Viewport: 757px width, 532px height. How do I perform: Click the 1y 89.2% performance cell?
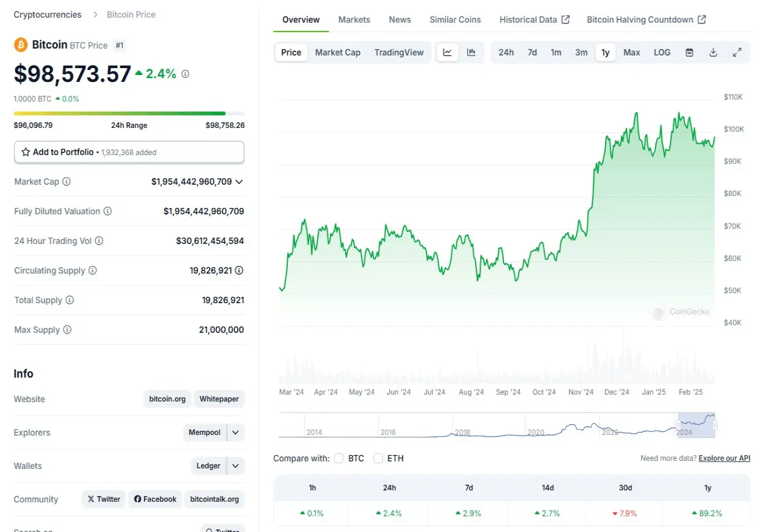[708, 514]
